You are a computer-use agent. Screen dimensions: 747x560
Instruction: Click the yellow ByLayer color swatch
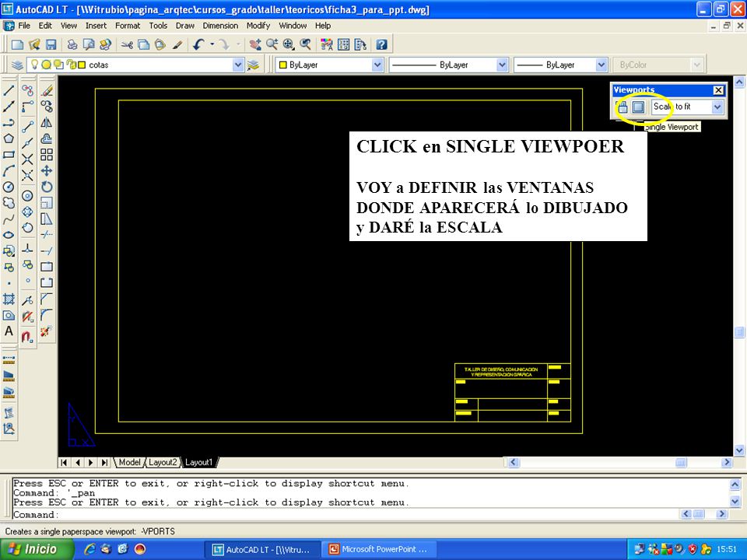click(x=282, y=65)
